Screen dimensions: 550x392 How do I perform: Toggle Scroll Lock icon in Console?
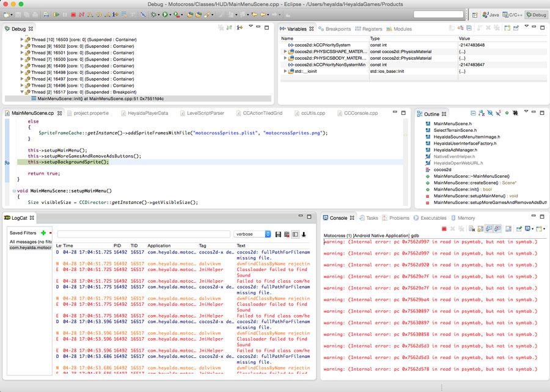[x=480, y=229]
